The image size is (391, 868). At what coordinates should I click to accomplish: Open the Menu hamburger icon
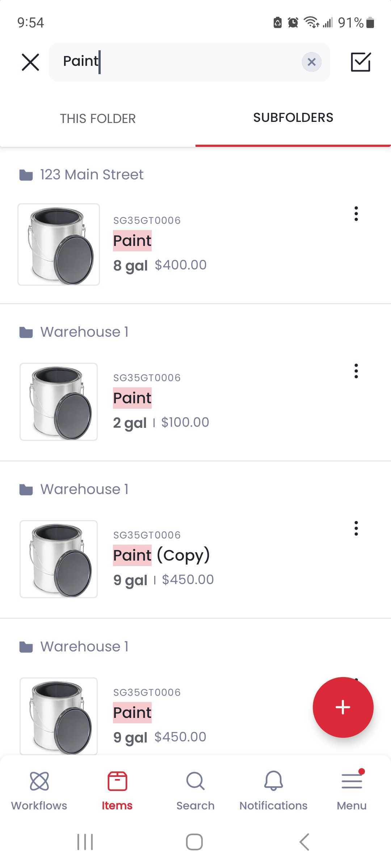click(352, 790)
